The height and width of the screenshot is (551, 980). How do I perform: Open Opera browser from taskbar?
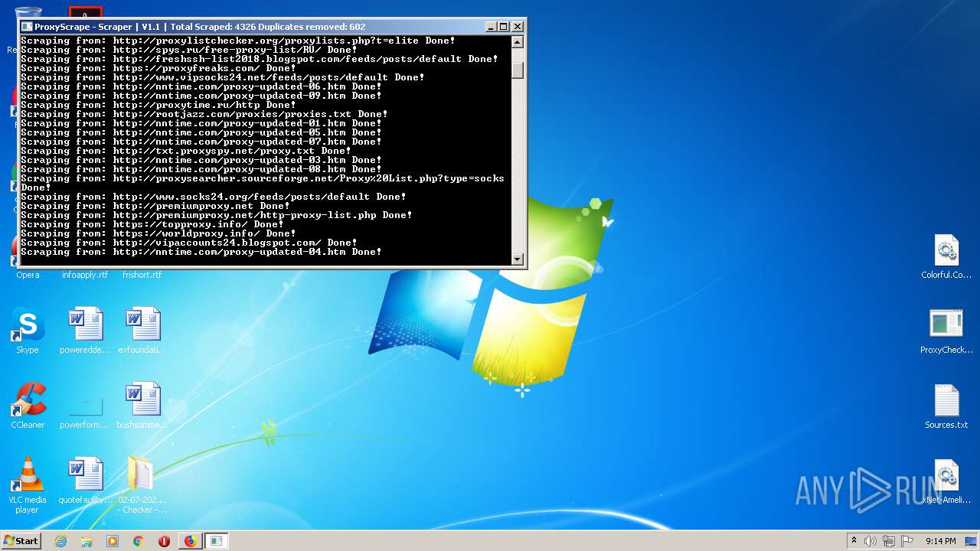(x=164, y=541)
